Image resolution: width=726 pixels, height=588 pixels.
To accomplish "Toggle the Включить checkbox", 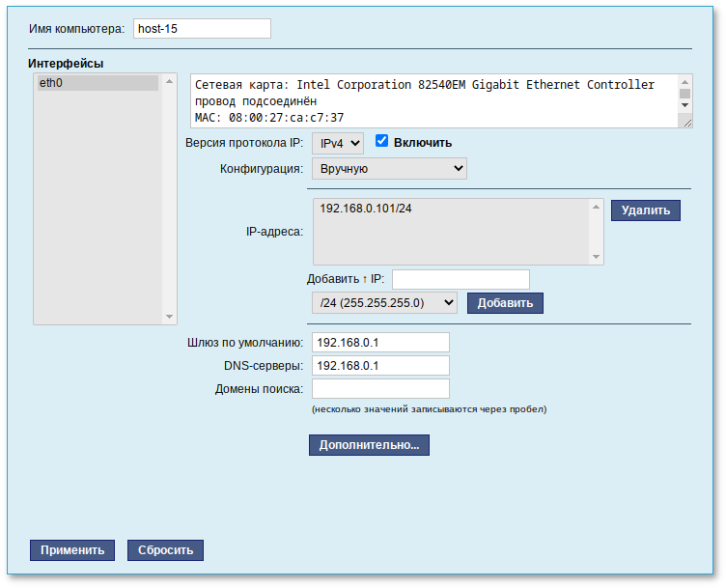I will pos(381,141).
